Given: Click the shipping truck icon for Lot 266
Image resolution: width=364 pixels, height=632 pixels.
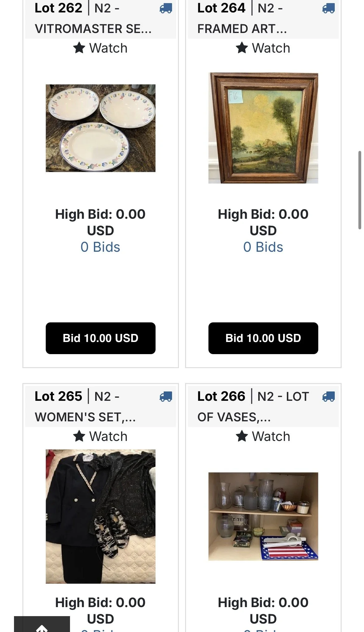Looking at the screenshot, I should coord(328,396).
